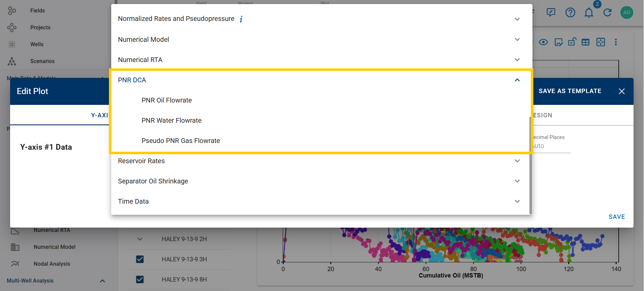
Task: Open the Fields sidebar icon
Action: click(x=12, y=11)
